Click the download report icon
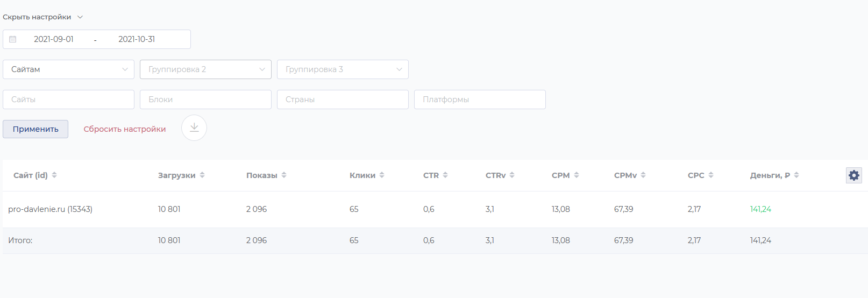 pos(194,128)
